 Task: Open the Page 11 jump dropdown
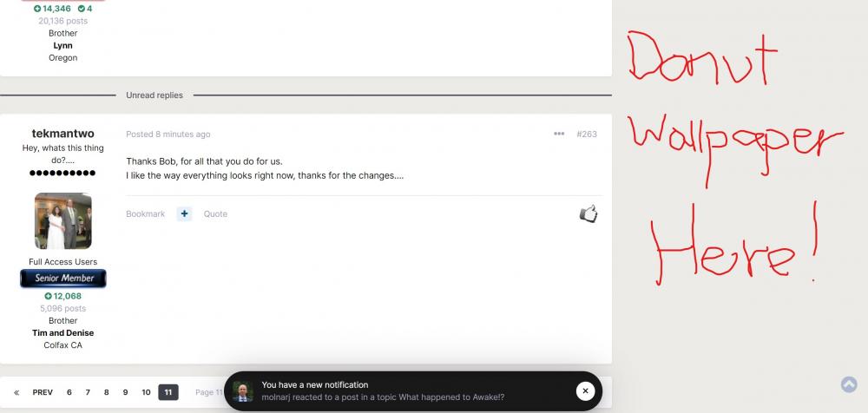(209, 392)
